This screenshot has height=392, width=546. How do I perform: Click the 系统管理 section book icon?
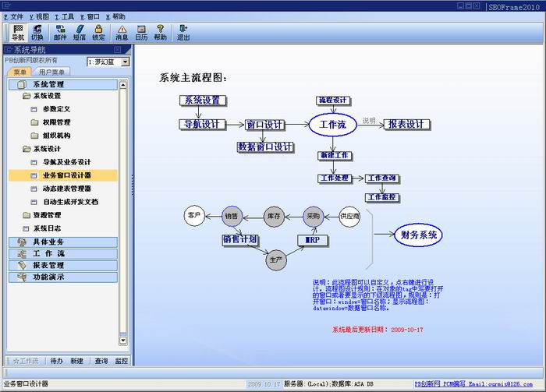click(22, 84)
